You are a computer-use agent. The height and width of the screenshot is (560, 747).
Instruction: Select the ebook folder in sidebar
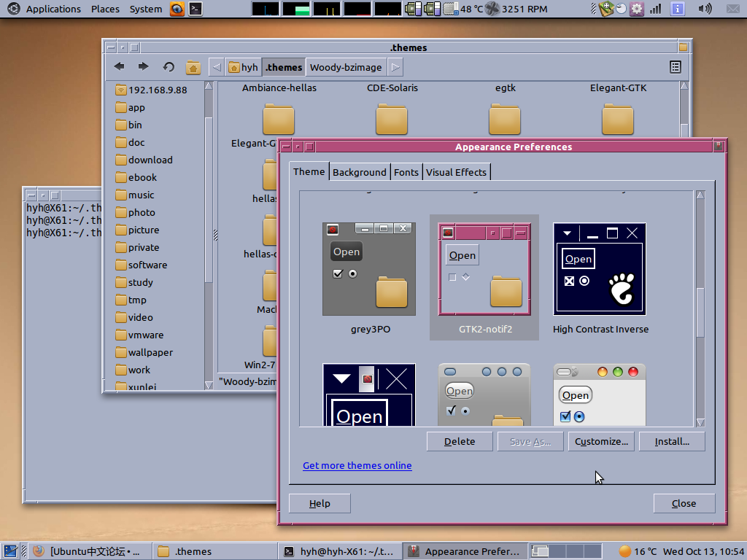coord(136,177)
